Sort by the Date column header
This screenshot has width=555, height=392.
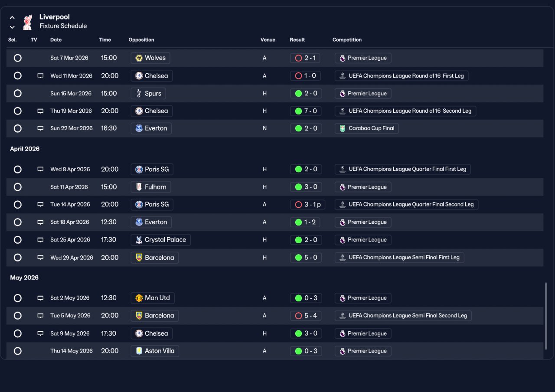point(56,40)
